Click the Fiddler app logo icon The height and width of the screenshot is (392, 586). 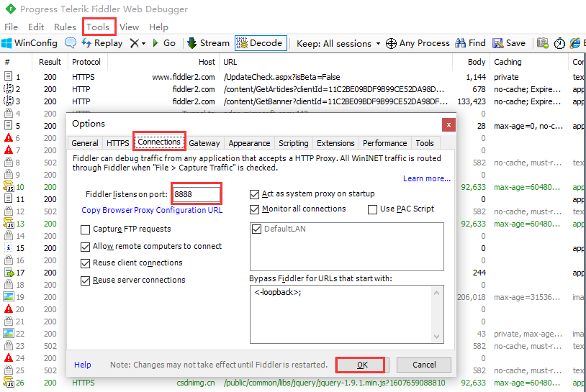point(11,9)
